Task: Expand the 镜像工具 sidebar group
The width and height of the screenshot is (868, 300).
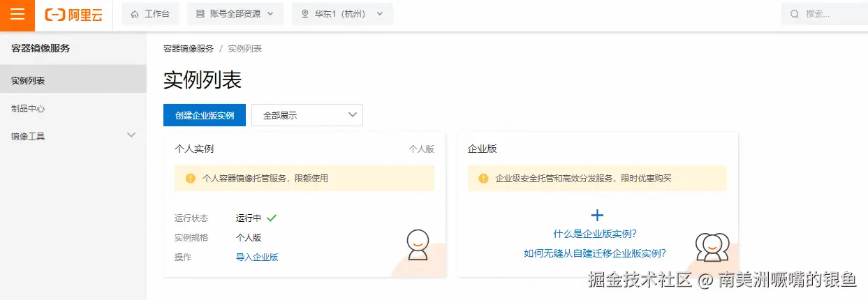Action: [x=73, y=136]
